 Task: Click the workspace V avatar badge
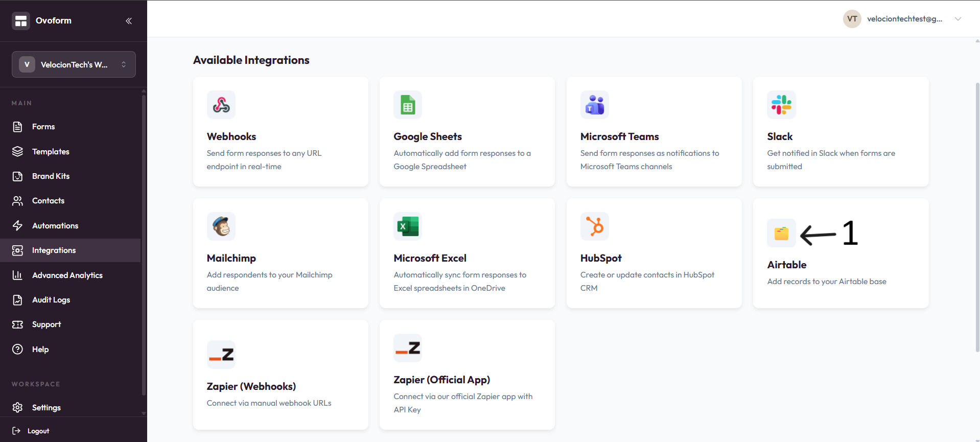tap(27, 64)
